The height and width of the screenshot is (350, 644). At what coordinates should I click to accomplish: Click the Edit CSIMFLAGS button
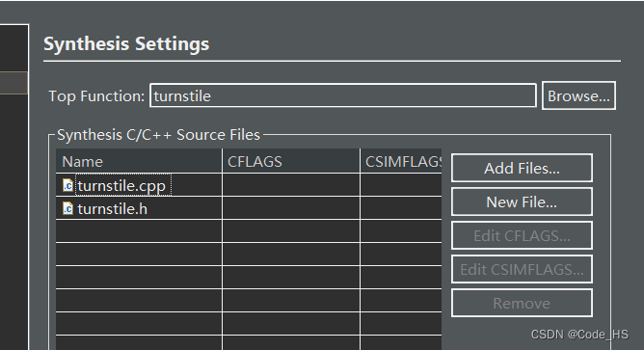point(522,269)
